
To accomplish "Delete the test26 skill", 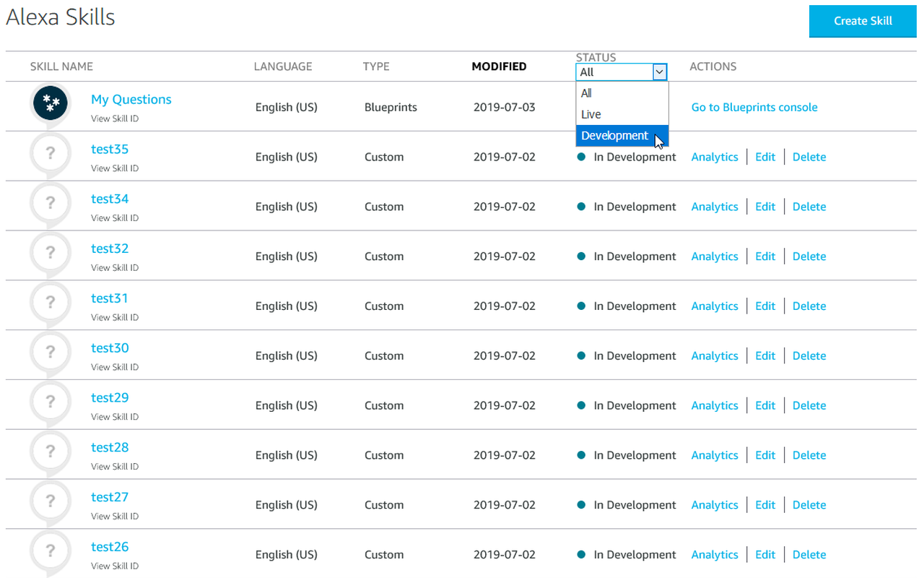I will [809, 555].
